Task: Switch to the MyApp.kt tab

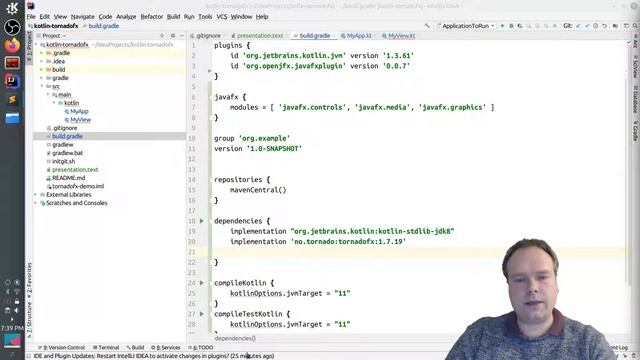Action: [x=358, y=36]
